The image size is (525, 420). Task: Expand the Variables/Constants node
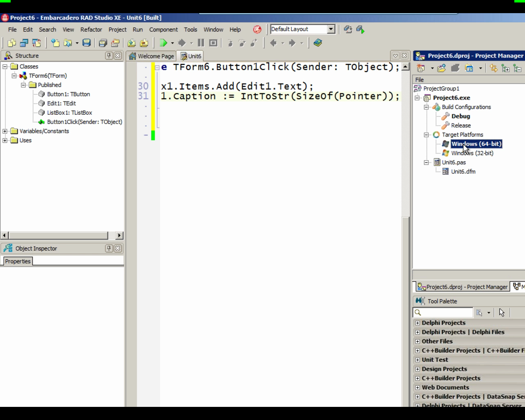coord(5,131)
